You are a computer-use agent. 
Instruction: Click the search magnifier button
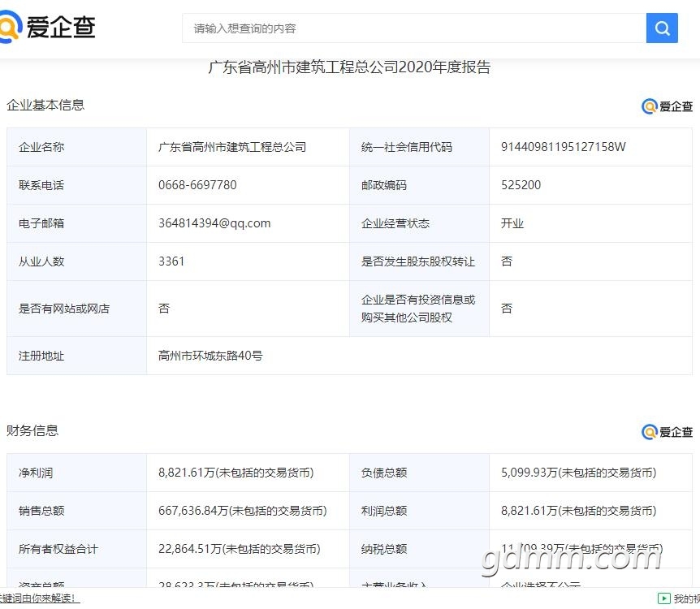click(662, 28)
